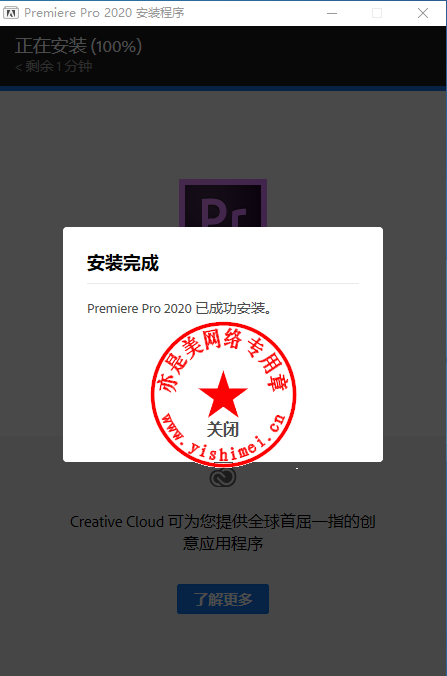Click the 正在安装 (100%) heading
This screenshot has height=676, width=447.
point(78,46)
